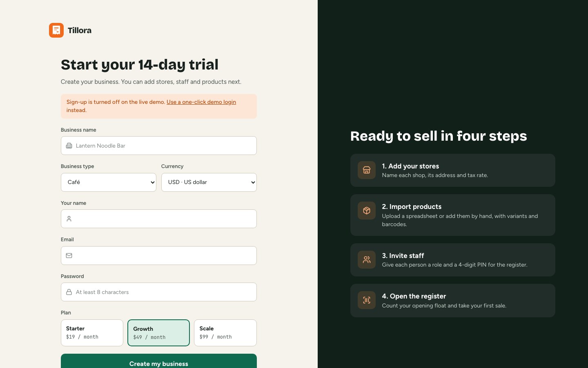Click the envelope icon in Email field
Viewport: 588px width, 368px height.
[x=69, y=256]
